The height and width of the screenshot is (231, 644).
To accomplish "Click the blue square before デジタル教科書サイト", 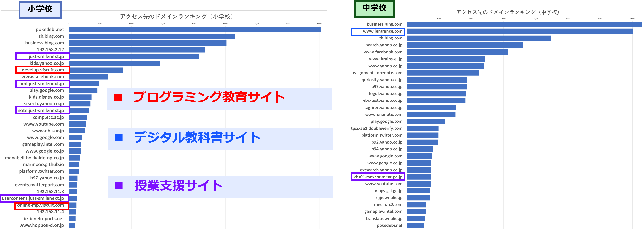I will click(119, 138).
